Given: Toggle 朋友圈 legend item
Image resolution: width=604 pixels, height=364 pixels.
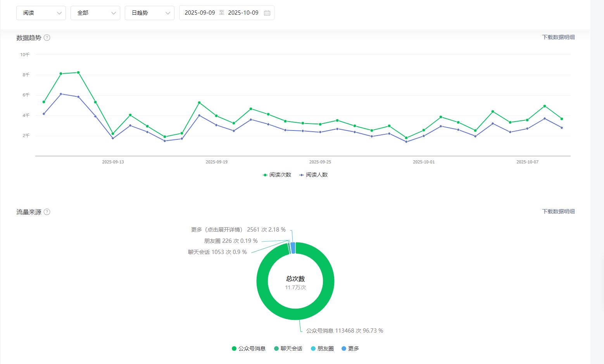Looking at the screenshot, I should tap(322, 349).
